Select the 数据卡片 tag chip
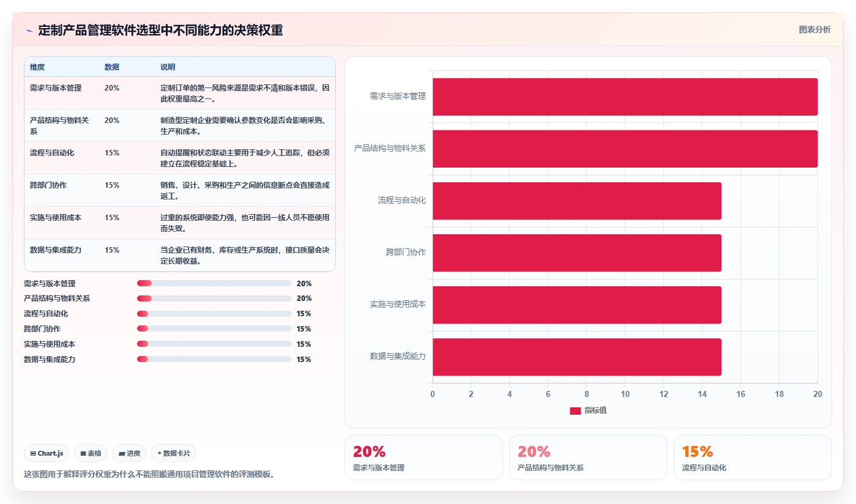This screenshot has height=504, width=856. coord(174,453)
